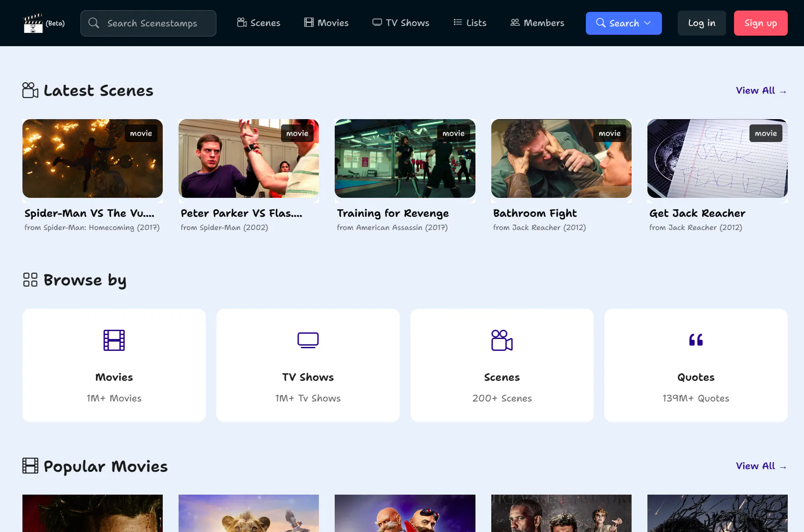Click the Sign up button
Screen dimensions: 804x532
[x=760, y=23]
